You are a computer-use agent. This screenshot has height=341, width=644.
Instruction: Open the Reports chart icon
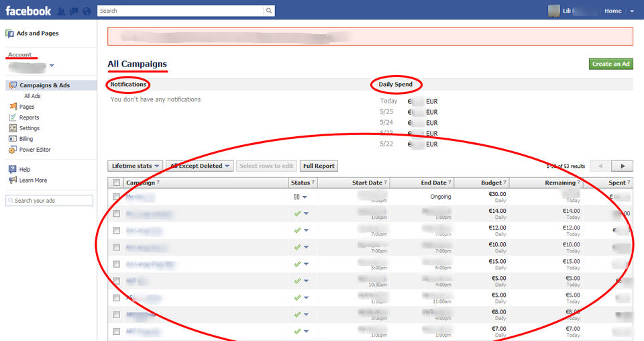(13, 117)
